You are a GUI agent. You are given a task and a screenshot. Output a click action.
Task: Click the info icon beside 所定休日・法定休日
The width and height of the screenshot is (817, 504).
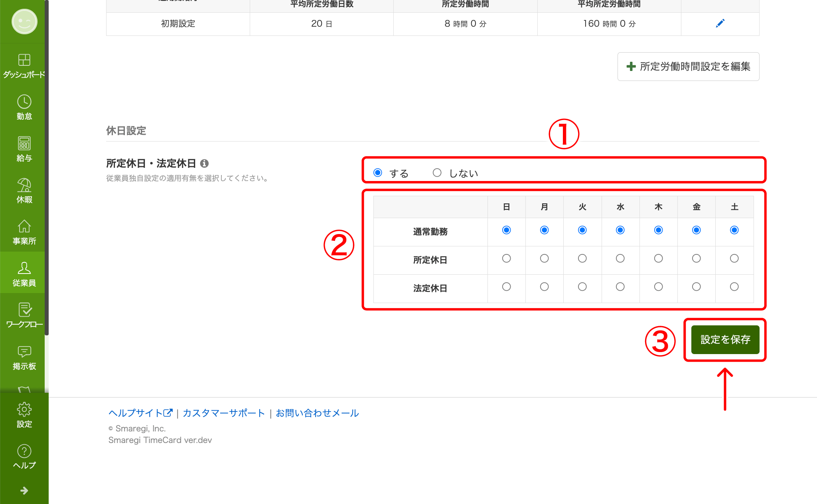click(204, 163)
